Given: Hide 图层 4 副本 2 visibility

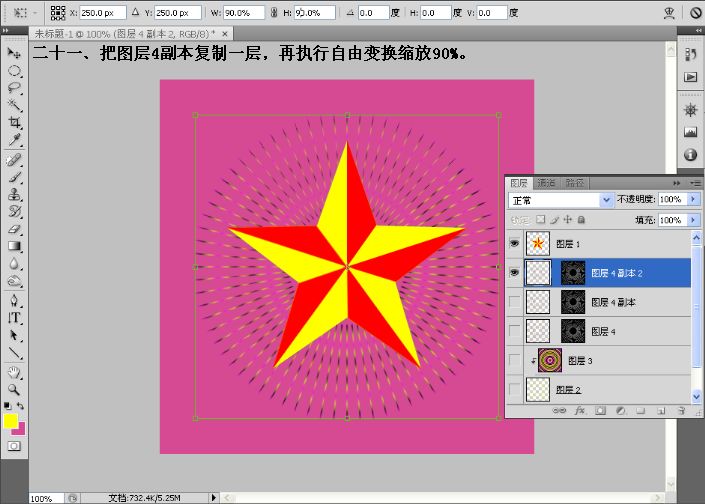Looking at the screenshot, I should click(514, 272).
